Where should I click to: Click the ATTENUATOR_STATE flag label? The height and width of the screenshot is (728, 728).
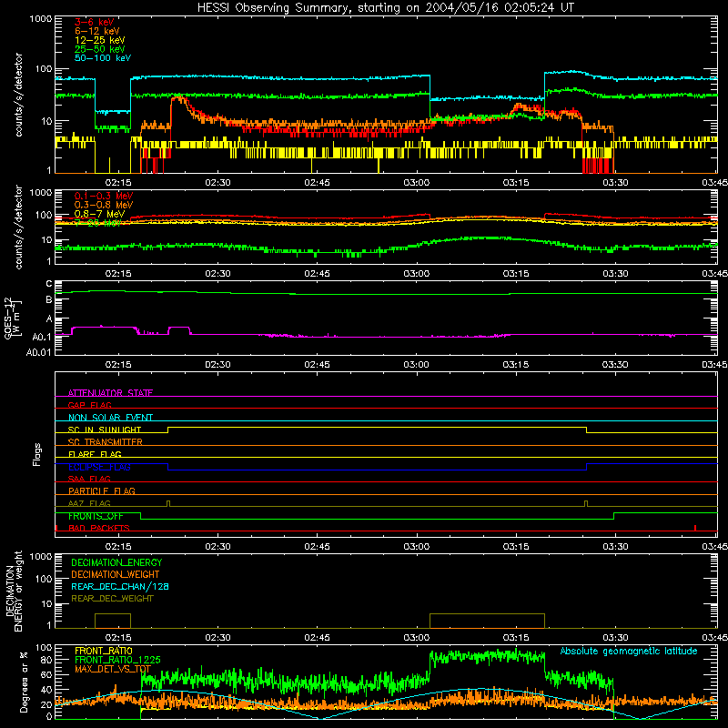[x=110, y=393]
